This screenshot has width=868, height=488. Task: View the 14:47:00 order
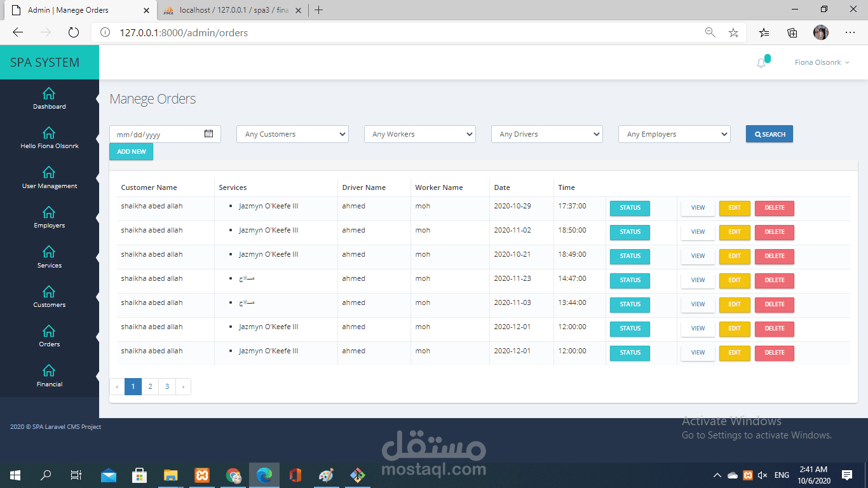click(698, 280)
